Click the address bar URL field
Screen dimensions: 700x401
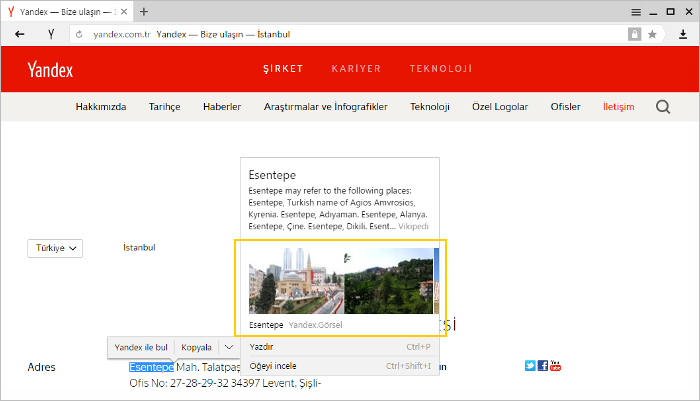click(348, 34)
